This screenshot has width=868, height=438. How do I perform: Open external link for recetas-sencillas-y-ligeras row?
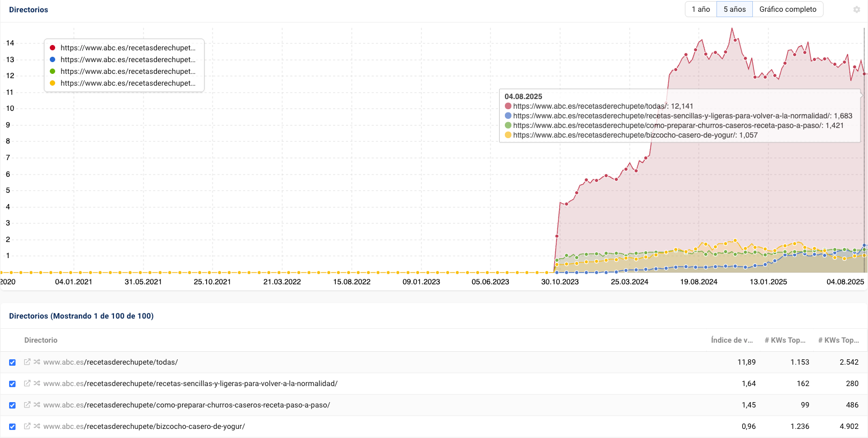click(27, 383)
